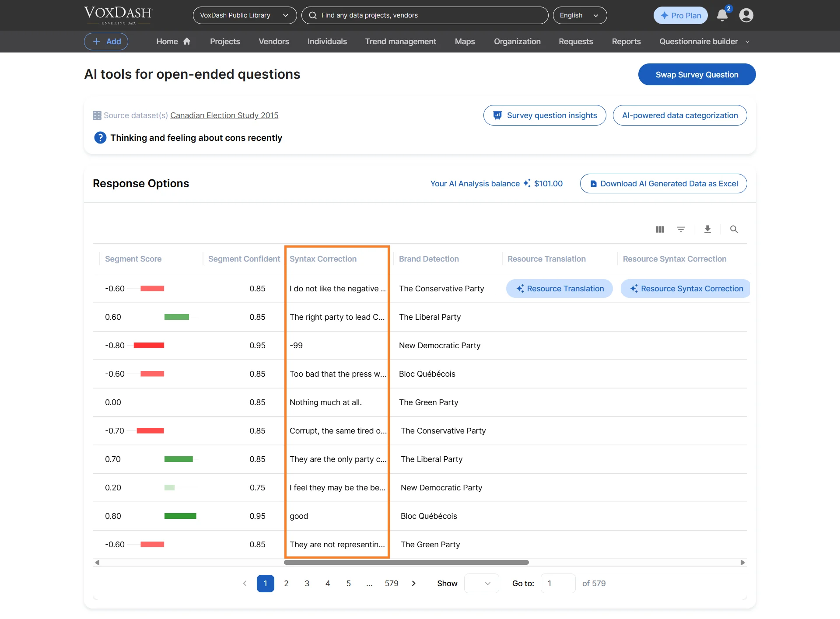Open the Organization menu item
This screenshot has width=840, height=619.
click(517, 42)
